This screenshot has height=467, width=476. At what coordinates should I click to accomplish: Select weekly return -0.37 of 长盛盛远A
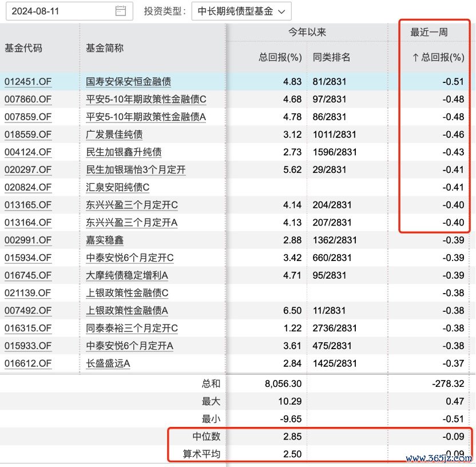click(x=453, y=363)
